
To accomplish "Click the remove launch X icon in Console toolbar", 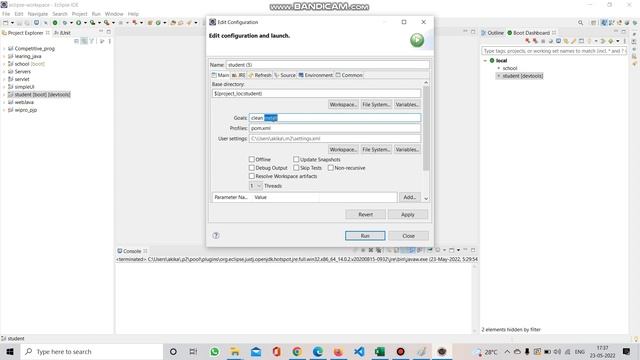I will (371, 250).
